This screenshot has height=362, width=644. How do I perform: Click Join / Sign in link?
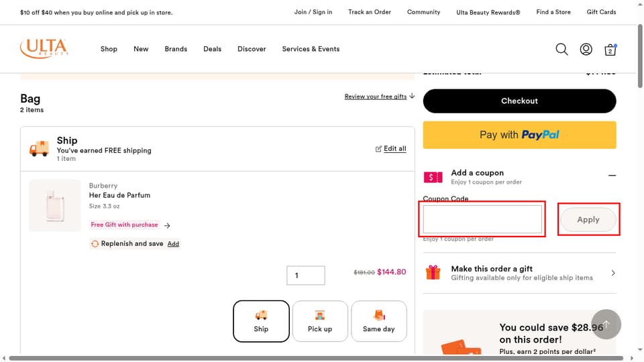coord(313,12)
